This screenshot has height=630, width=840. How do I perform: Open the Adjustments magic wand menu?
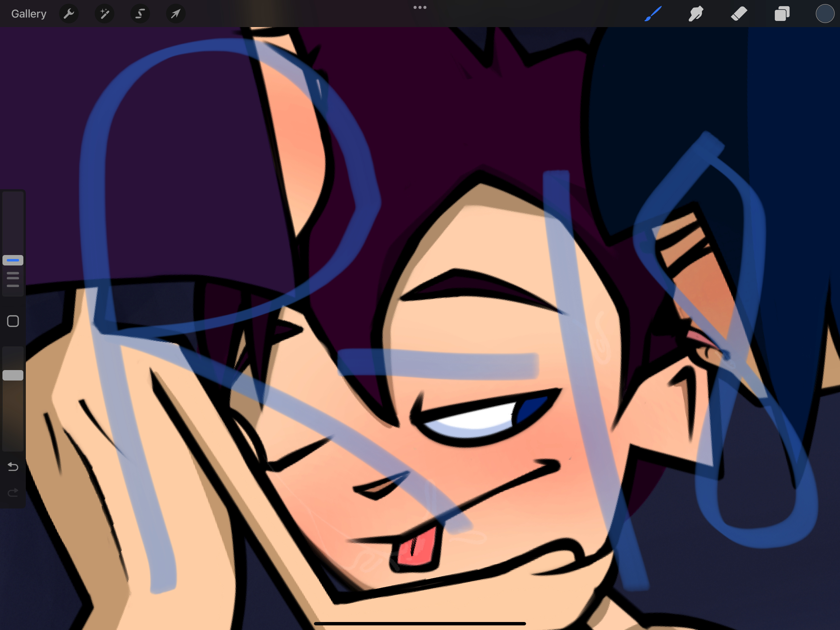tap(105, 14)
